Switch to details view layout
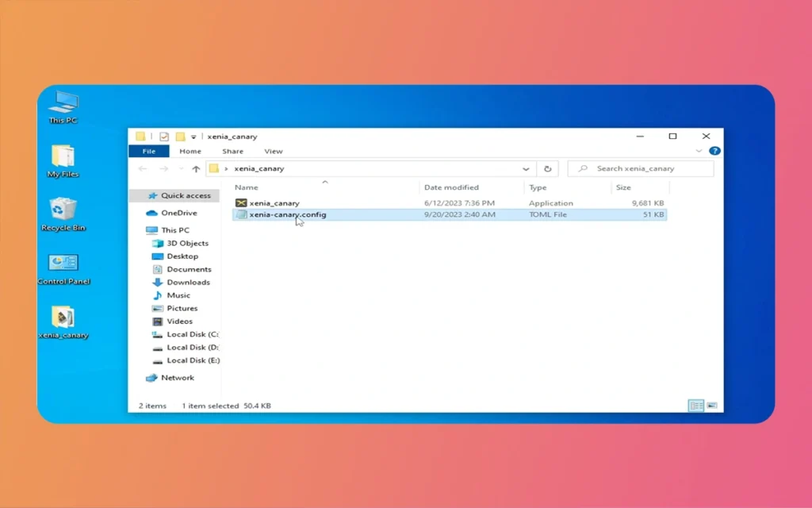 (x=695, y=406)
